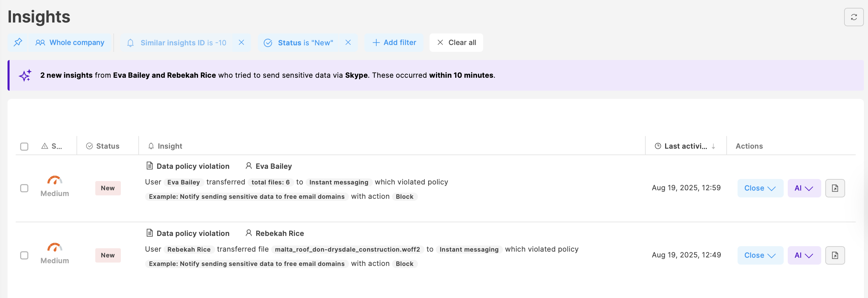The height and width of the screenshot is (298, 868).
Task: Open export report icon for Rebekah Rice row
Action: (x=835, y=255)
